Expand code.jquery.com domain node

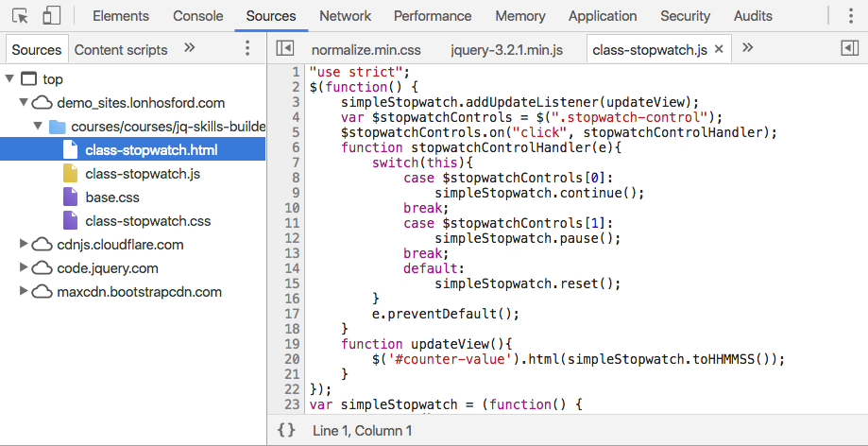(x=23, y=267)
